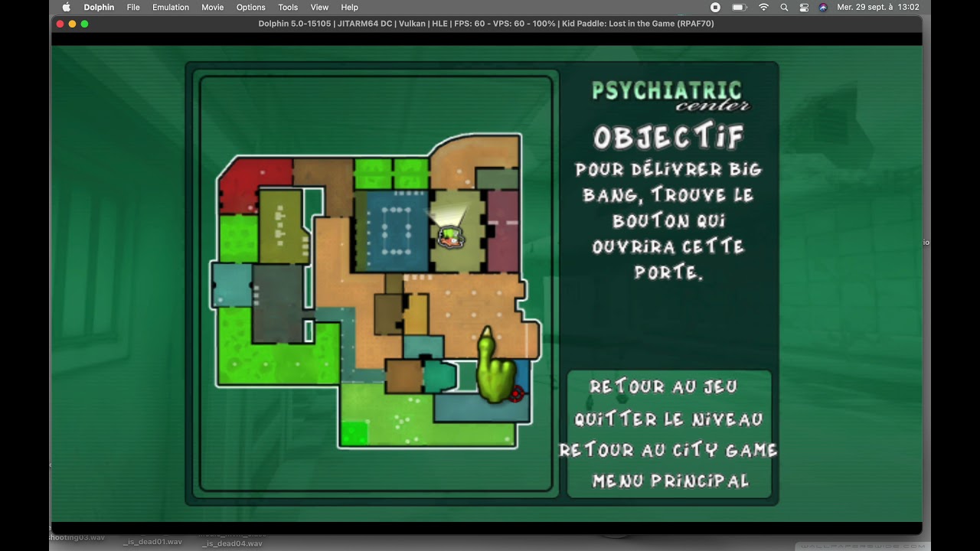980x551 pixels.
Task: Open the View menu
Action: pos(319,7)
